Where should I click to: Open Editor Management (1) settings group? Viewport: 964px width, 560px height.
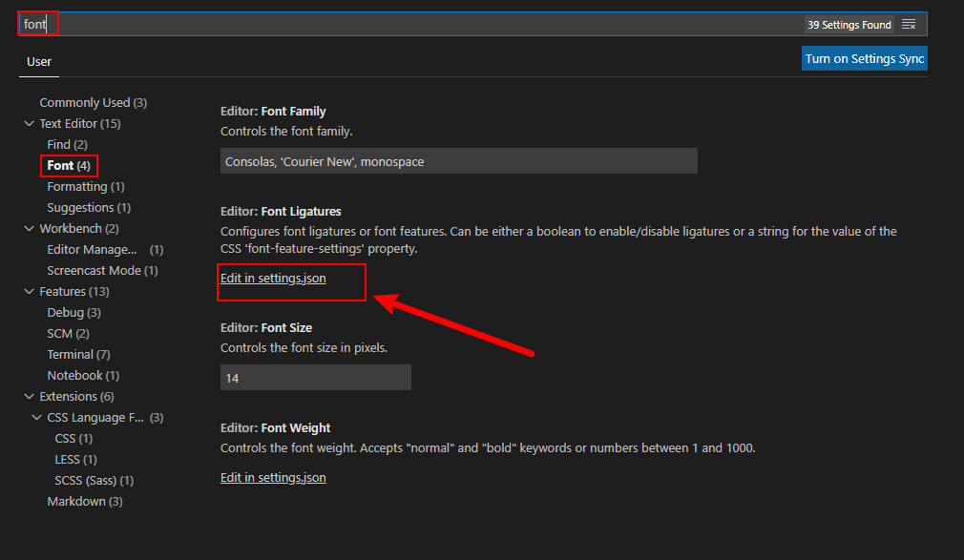click(105, 250)
